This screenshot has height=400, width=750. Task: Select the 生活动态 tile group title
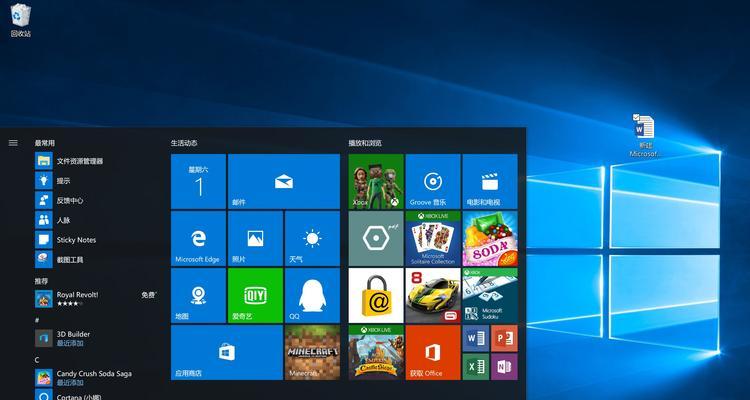click(184, 143)
